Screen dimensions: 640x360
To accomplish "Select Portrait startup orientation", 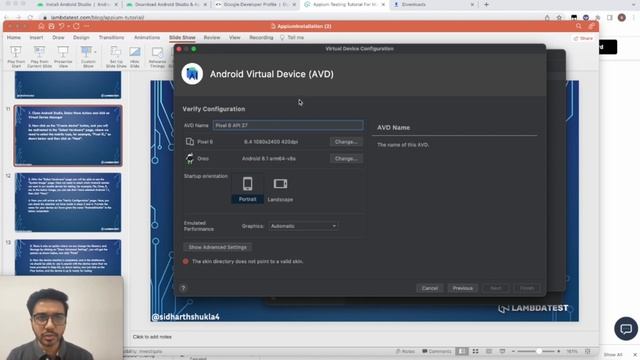I will click(x=247, y=189).
